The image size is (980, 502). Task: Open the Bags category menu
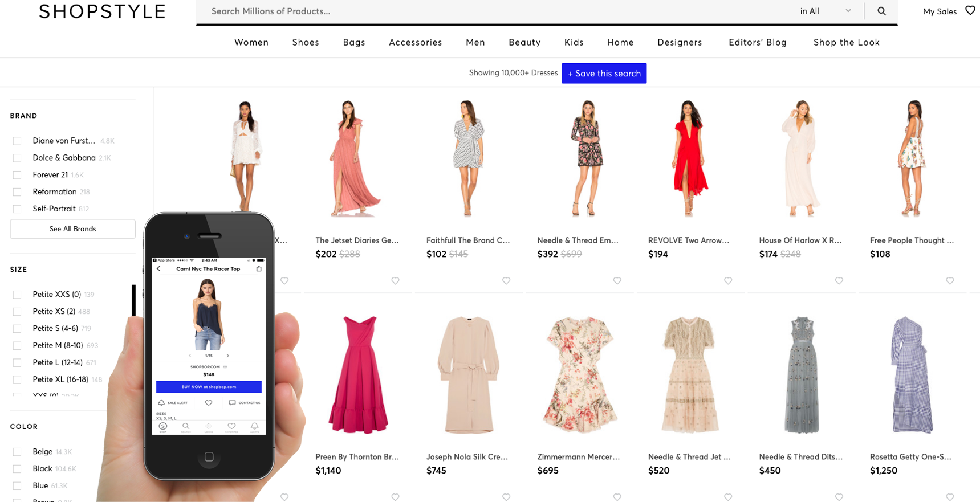tap(354, 42)
